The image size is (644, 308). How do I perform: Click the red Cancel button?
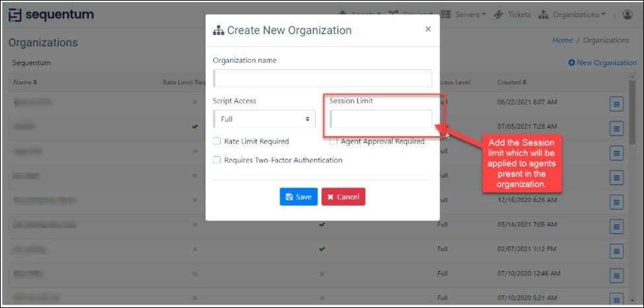pos(343,197)
